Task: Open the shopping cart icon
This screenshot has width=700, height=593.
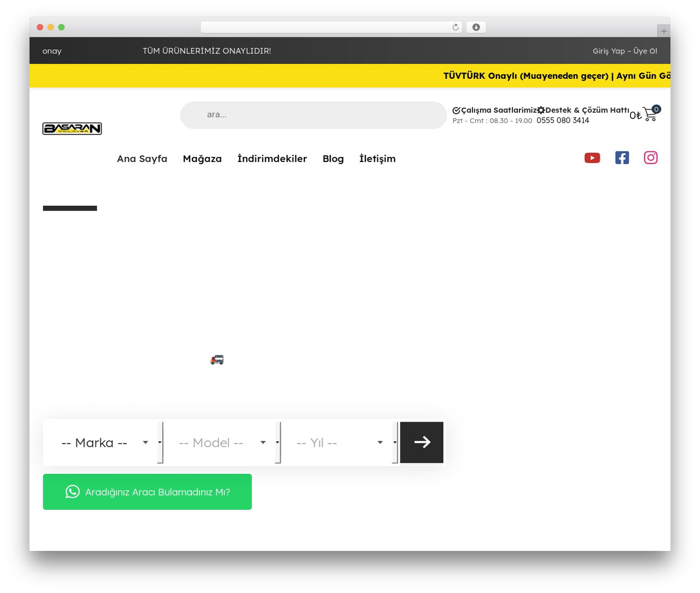Action: coord(650,114)
